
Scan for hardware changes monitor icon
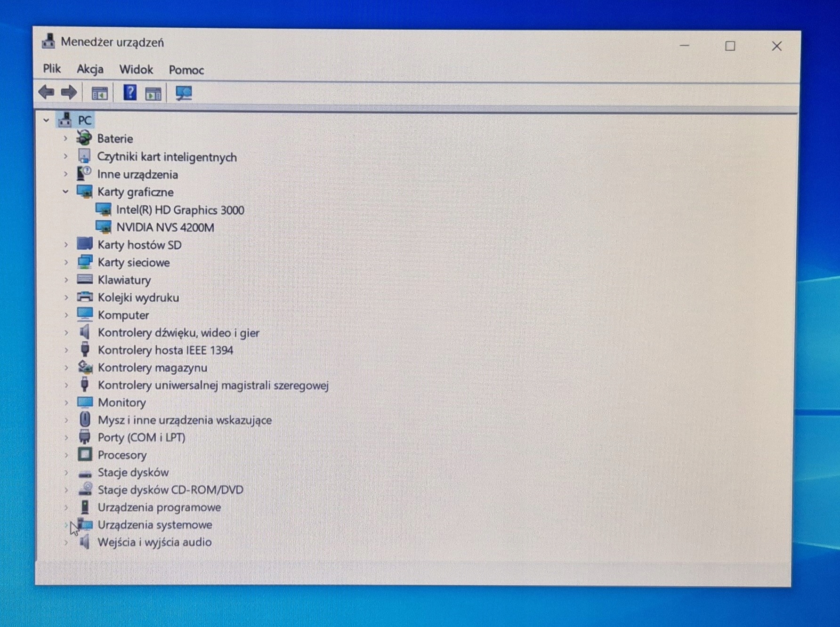184,93
